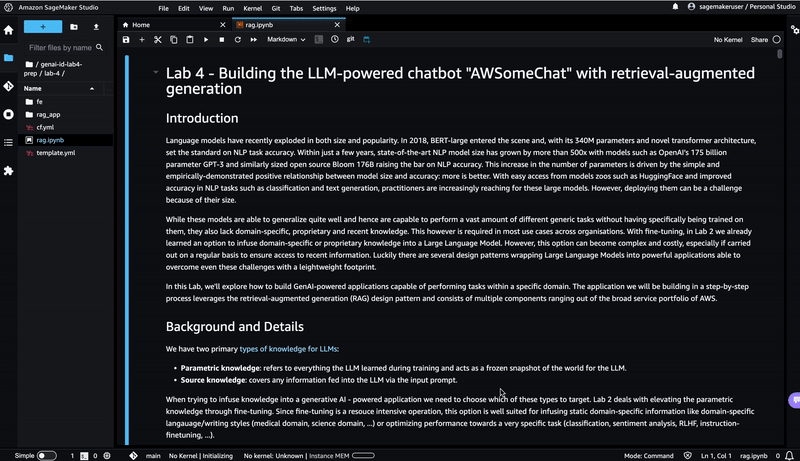The width and height of the screenshot is (800, 461).
Task: Click the kernel status circle indicator
Action: tap(777, 39)
